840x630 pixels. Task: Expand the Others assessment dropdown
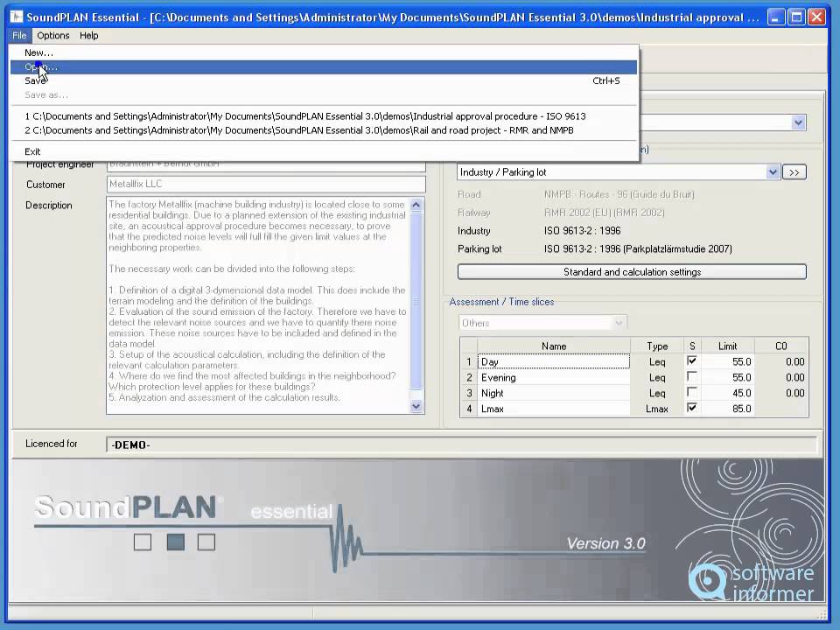tap(619, 323)
